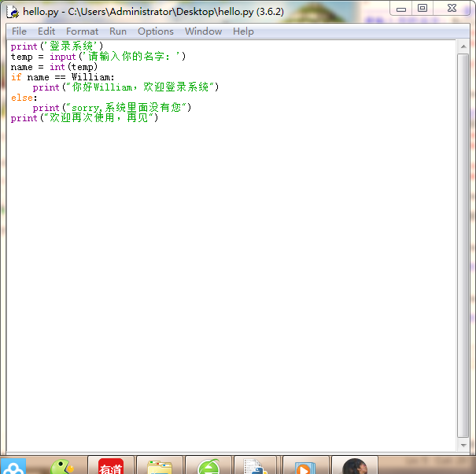
Task: Open the Format menu
Action: [82, 31]
